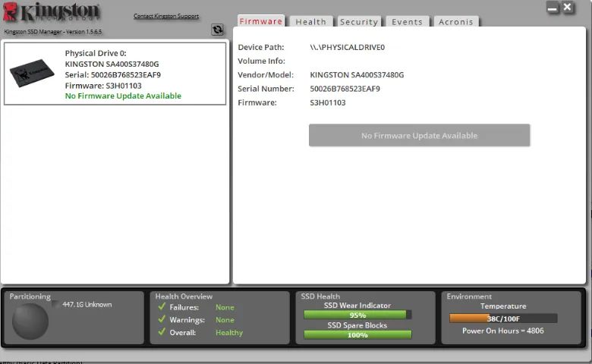Viewport: 592px width, 364px height.
Task: Click the temperature 38C/100F bar
Action: coord(503,318)
